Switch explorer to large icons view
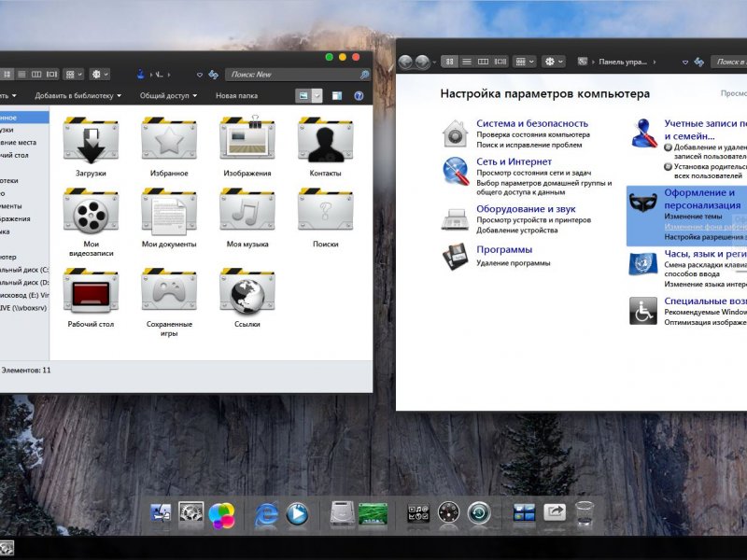Viewport: 747px width, 560px height. (x=7, y=75)
